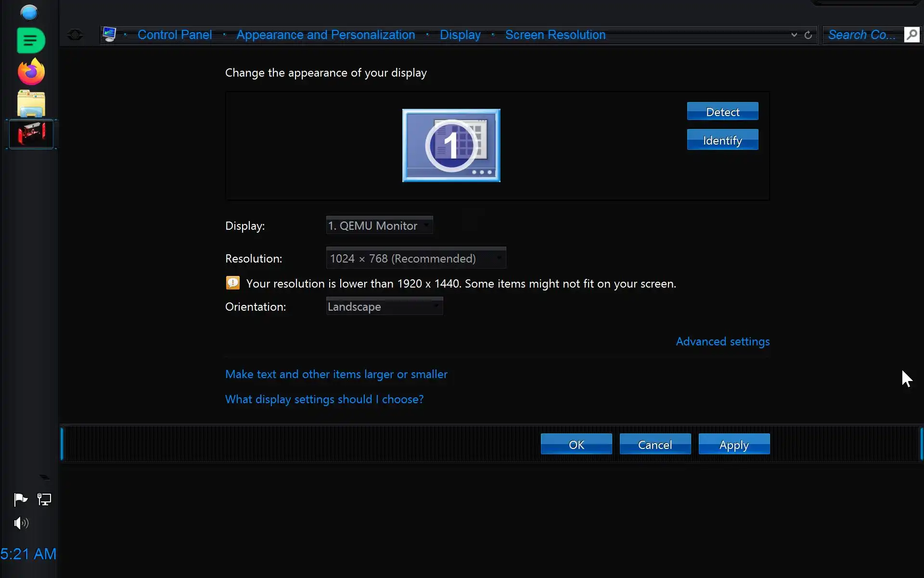Click the Action Center flag icon
The width and height of the screenshot is (924, 578).
pyautogui.click(x=21, y=499)
